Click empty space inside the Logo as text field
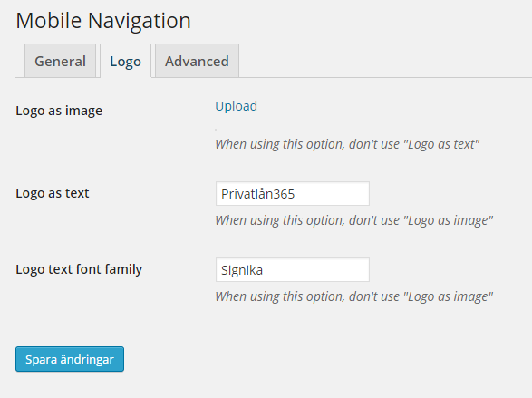The width and height of the screenshot is (532, 398). tap(333, 194)
